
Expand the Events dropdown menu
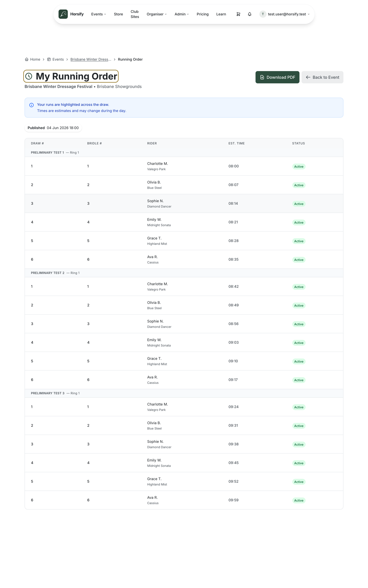[99, 14]
